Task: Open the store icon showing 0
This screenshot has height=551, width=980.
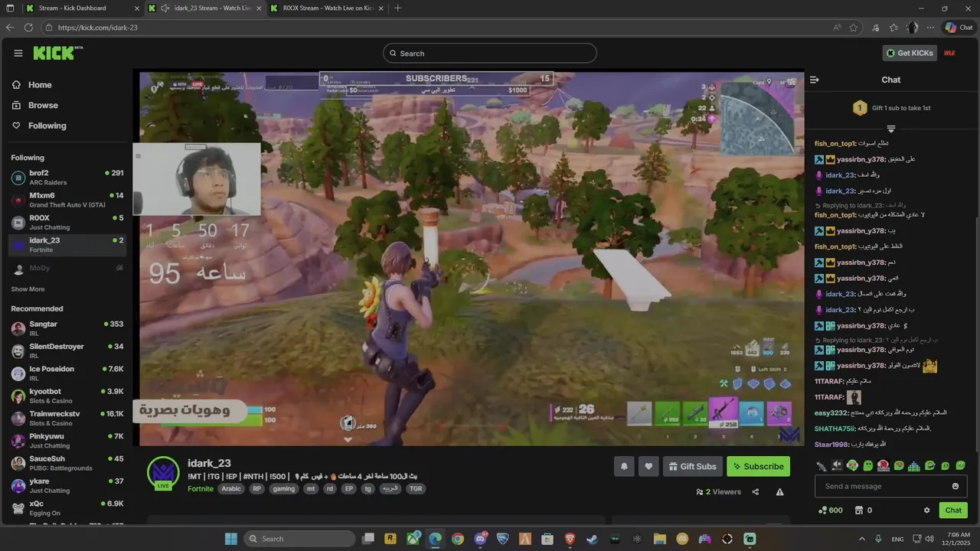Action: pos(863,510)
